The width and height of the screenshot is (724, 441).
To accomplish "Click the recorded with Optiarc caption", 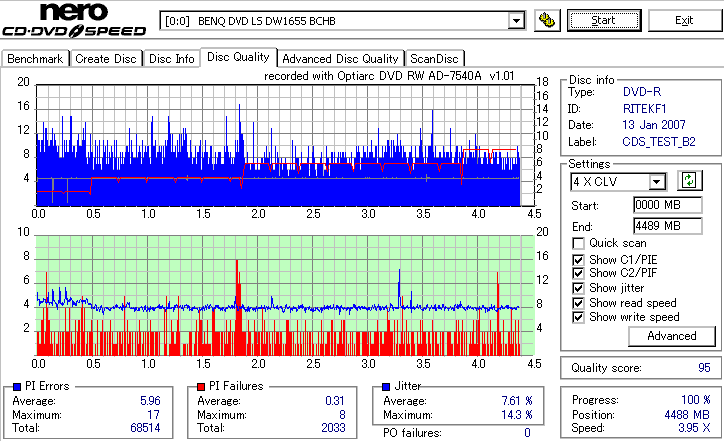I will [x=389, y=76].
